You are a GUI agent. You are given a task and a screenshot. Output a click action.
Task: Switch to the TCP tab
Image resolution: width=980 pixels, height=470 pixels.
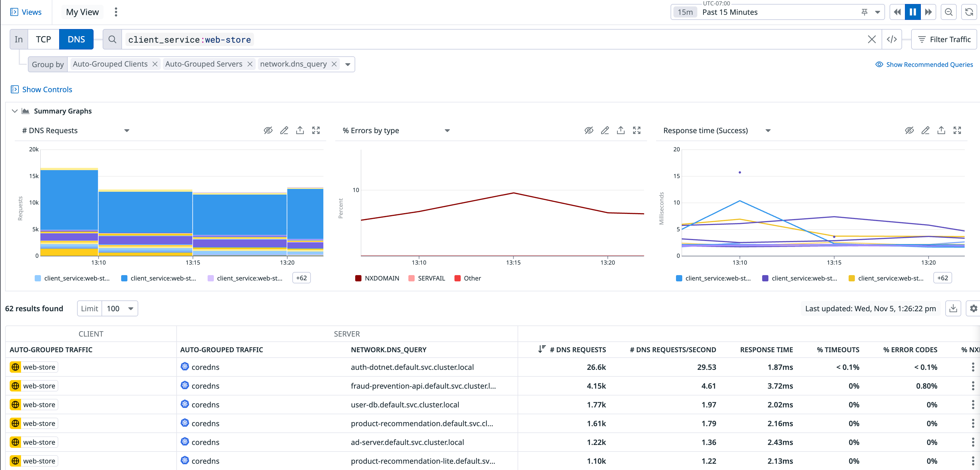point(44,39)
